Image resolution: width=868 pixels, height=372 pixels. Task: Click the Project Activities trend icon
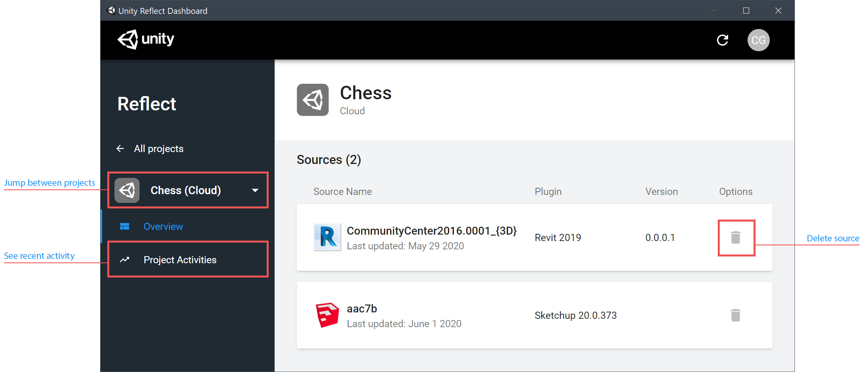(x=125, y=260)
